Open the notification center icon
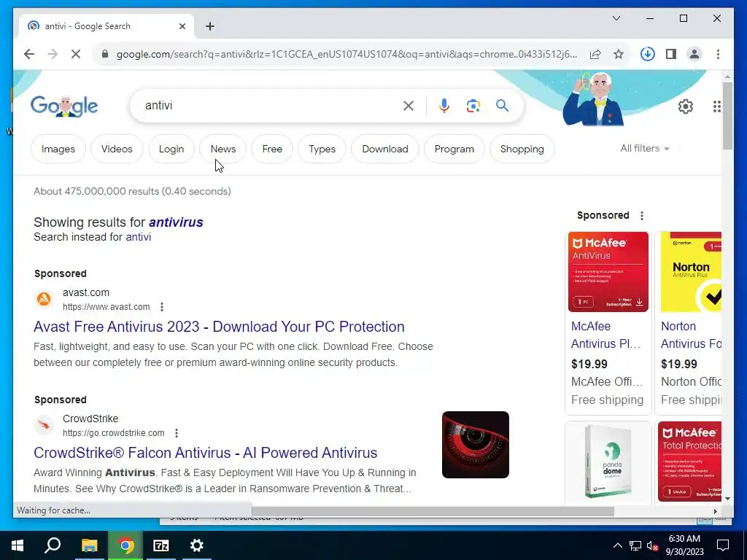The height and width of the screenshot is (560, 747). [723, 545]
